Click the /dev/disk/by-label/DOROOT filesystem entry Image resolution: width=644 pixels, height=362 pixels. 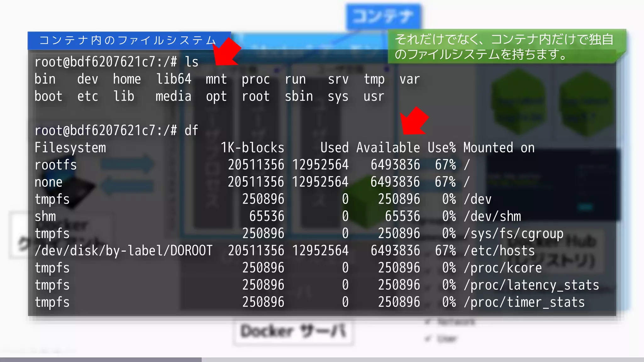[x=124, y=250]
